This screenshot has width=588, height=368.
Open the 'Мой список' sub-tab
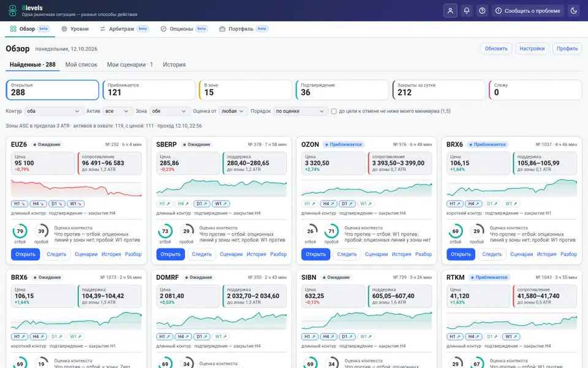coord(81,64)
